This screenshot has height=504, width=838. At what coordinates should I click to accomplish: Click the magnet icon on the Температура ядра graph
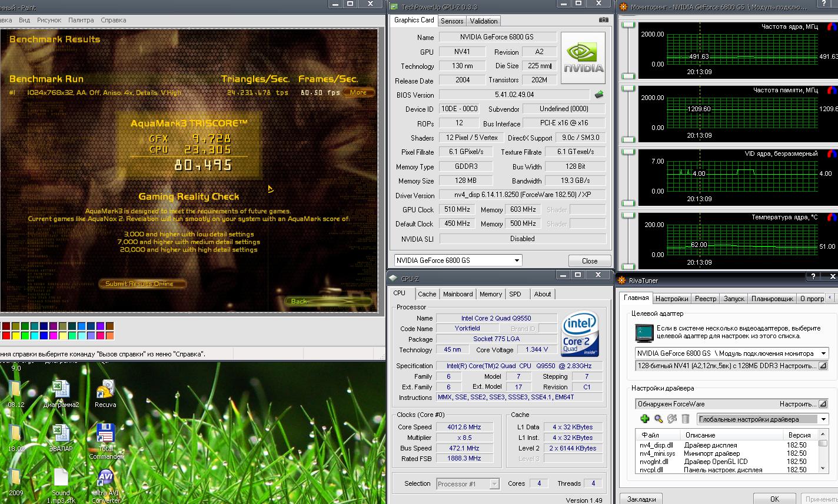(x=832, y=218)
